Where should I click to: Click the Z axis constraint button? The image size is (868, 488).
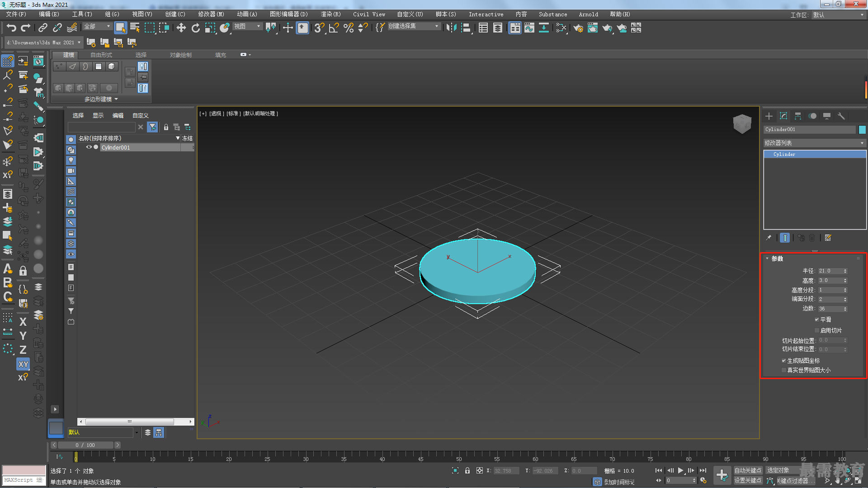(x=23, y=350)
